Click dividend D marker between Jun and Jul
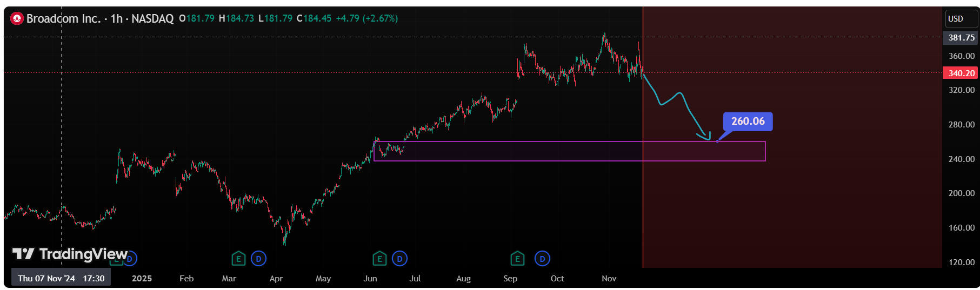This screenshot has width=980, height=290. coord(399,259)
